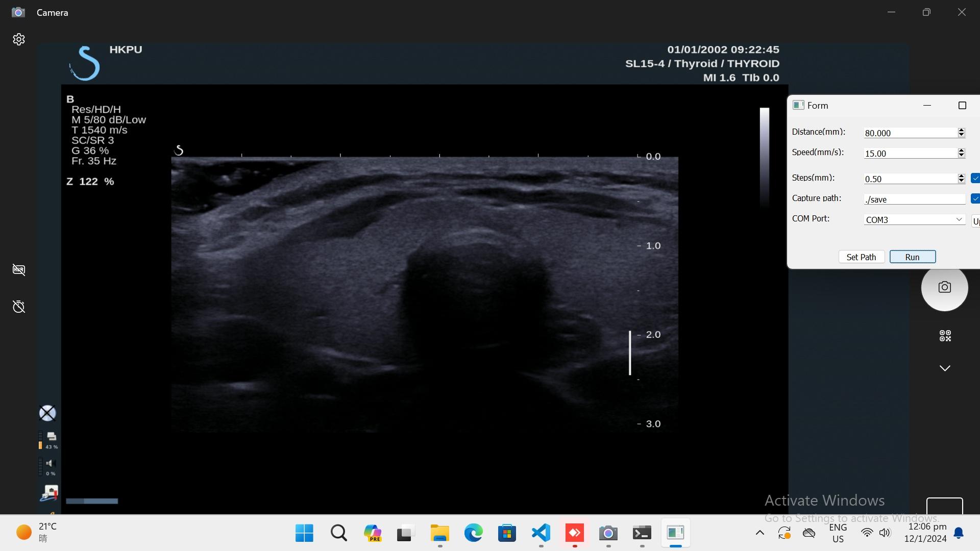
Task: Open the Wi-Fi network tray icon
Action: point(867,533)
